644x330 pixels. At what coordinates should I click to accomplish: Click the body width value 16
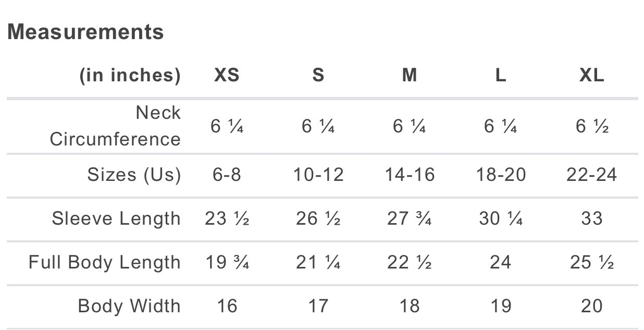click(227, 306)
